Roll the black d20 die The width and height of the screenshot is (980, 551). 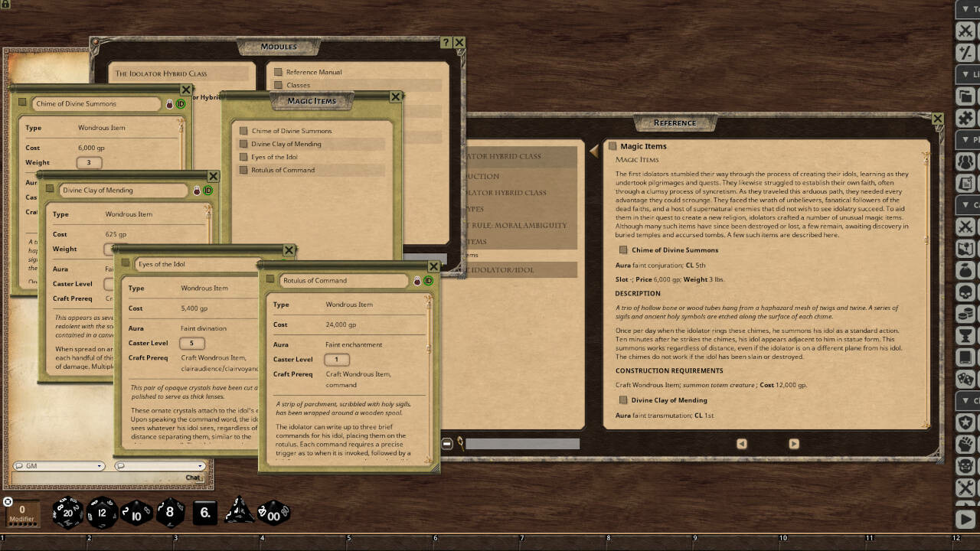[x=67, y=513]
